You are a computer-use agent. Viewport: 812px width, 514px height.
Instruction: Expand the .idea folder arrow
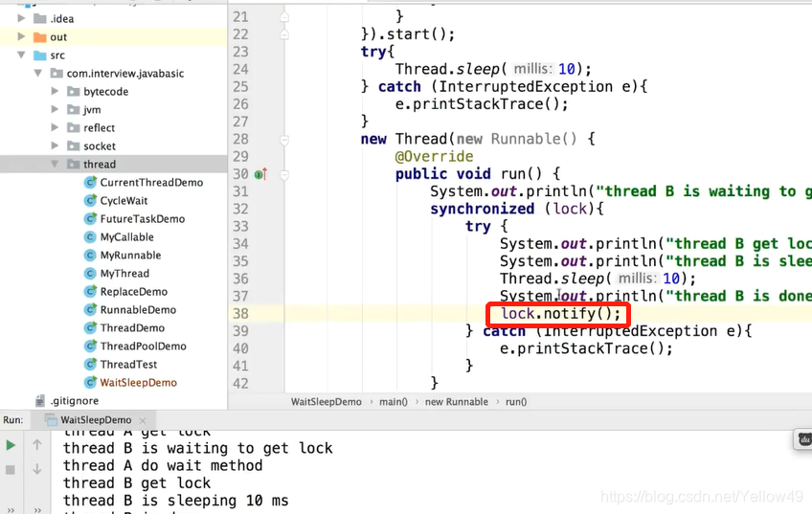(x=21, y=18)
